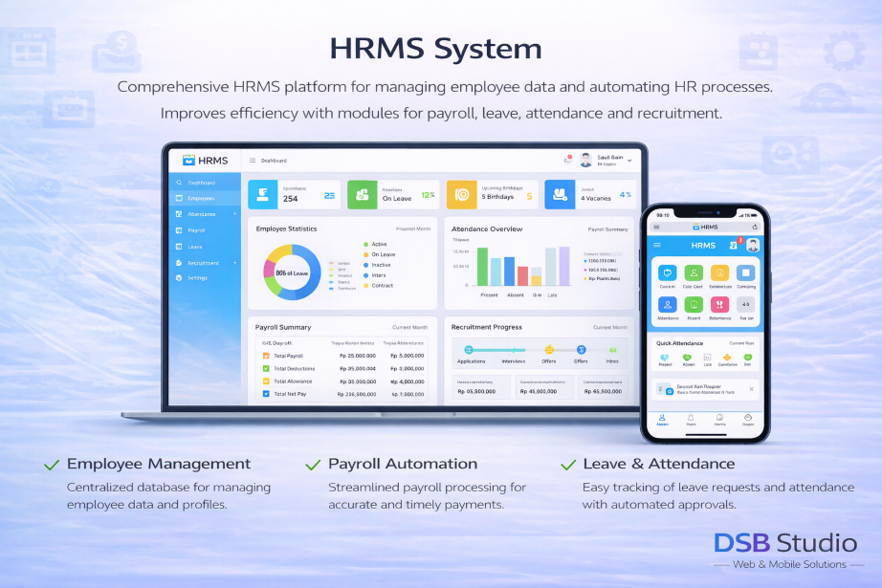The image size is (882, 588).
Task: Tap the Clock In icon on the mobile app
Action: [667, 273]
